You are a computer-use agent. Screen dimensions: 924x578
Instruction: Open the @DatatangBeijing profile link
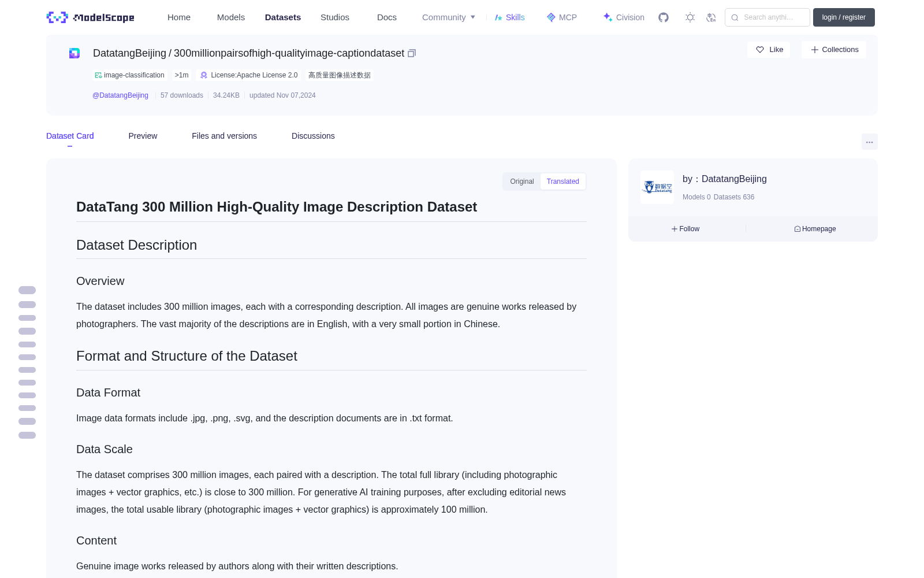pos(120,95)
